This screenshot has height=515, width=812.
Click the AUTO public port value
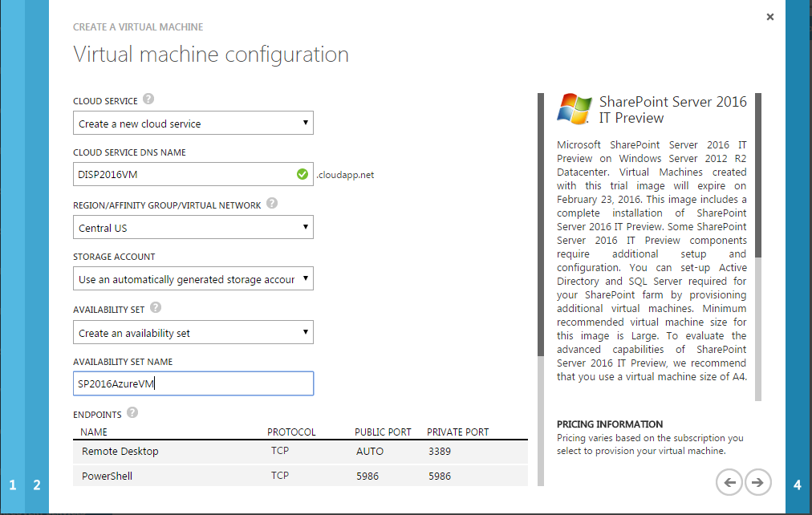tap(370, 452)
